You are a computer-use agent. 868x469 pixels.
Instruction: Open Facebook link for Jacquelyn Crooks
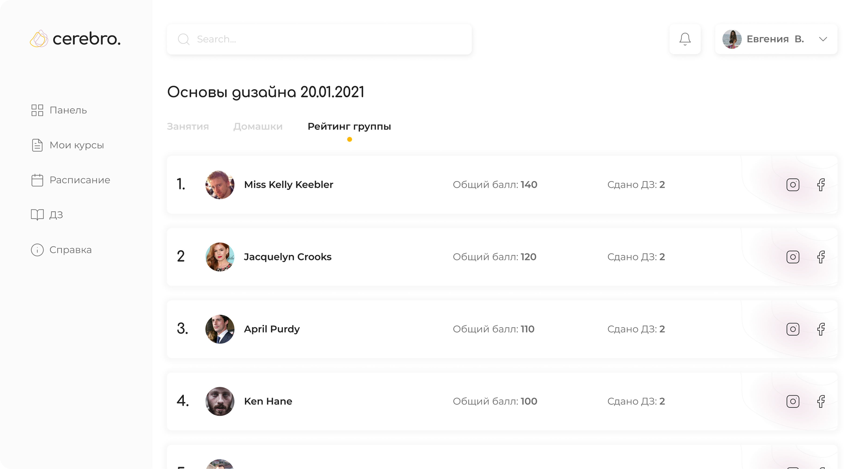pyautogui.click(x=821, y=257)
